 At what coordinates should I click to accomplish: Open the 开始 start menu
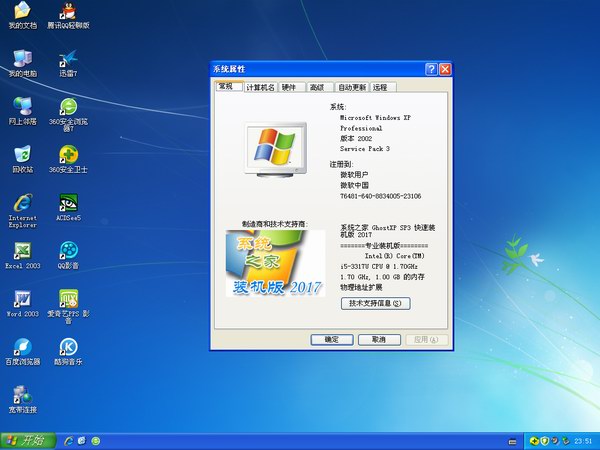pos(28,441)
